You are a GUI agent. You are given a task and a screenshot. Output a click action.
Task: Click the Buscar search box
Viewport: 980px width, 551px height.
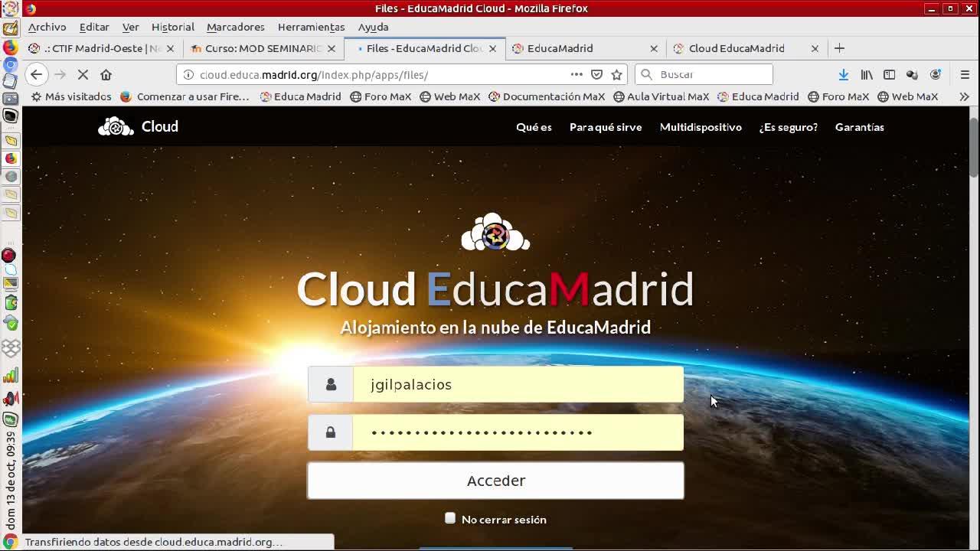point(704,74)
